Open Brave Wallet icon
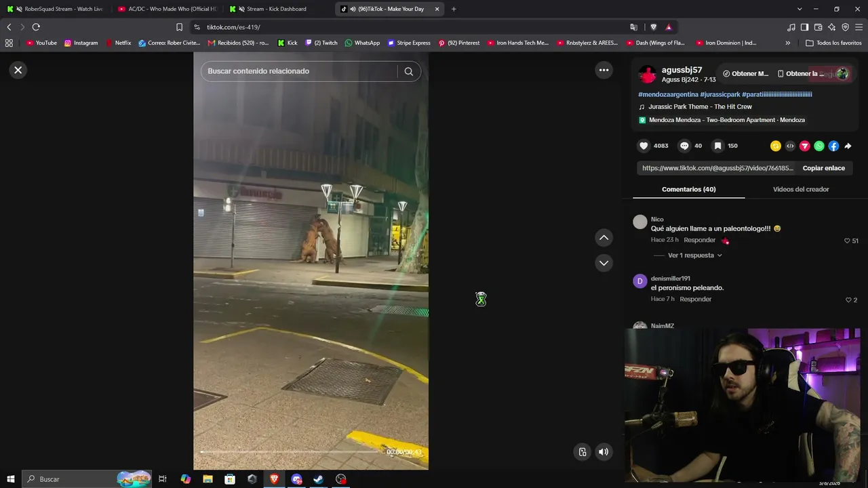868x488 pixels. [818, 27]
